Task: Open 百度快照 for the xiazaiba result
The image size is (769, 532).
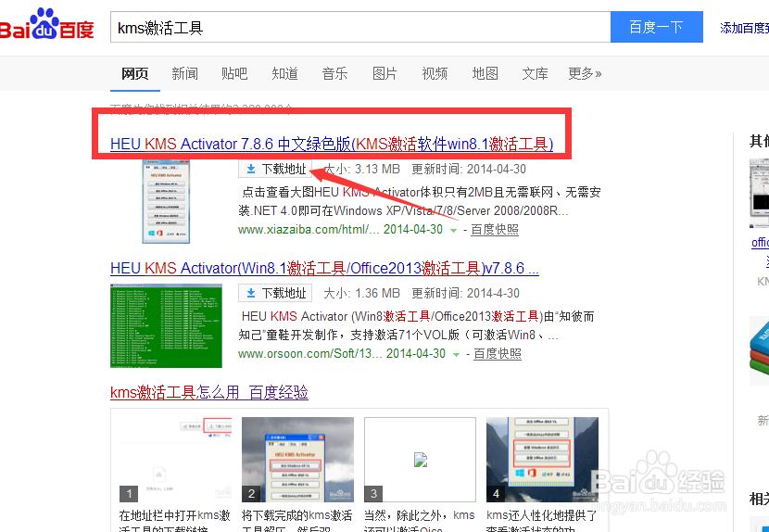Action: click(x=495, y=229)
